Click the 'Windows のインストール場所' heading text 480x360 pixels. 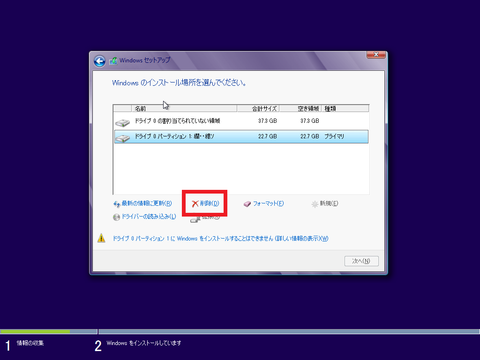179,82
